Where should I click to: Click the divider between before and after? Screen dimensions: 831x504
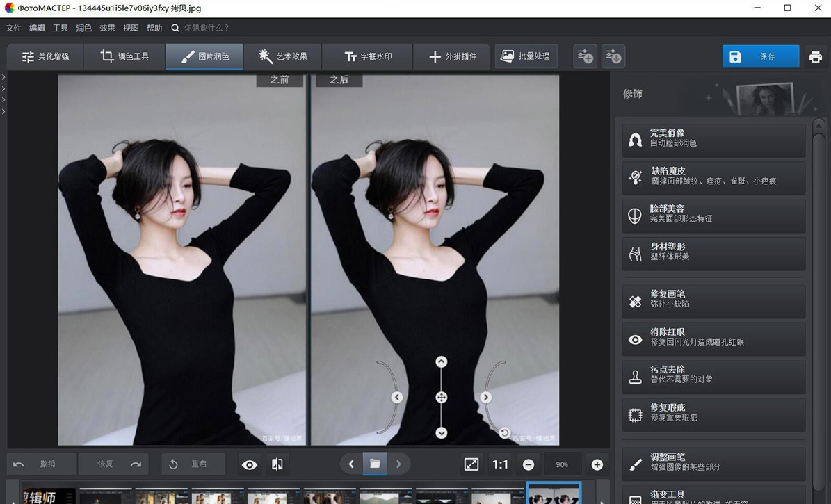[x=308, y=260]
